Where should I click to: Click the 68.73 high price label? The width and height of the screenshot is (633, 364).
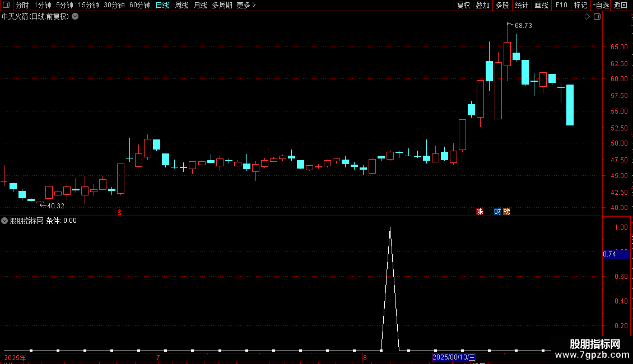pos(523,25)
